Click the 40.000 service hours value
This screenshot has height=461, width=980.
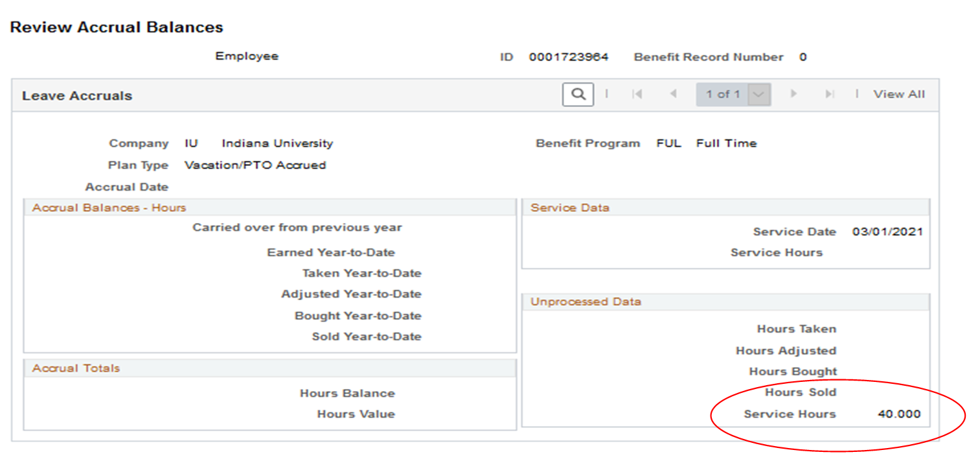click(x=899, y=414)
